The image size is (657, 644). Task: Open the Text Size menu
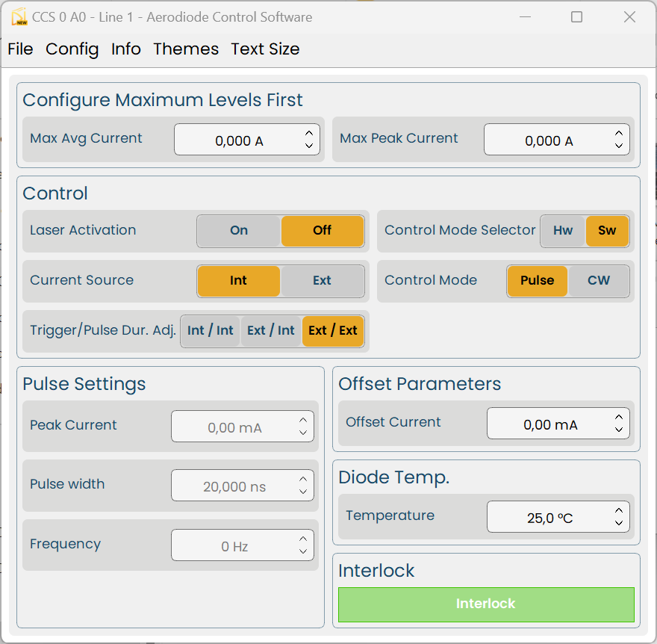pos(265,49)
